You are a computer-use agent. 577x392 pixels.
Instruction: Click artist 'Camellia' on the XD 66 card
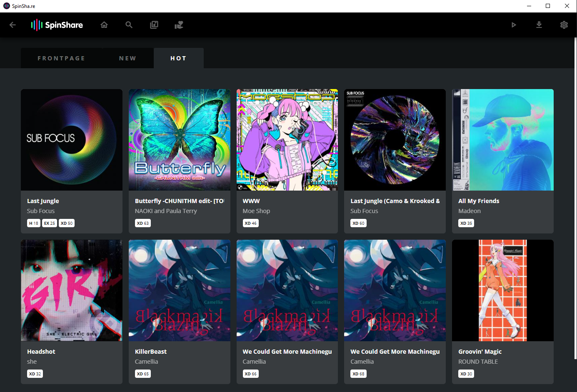[254, 362]
